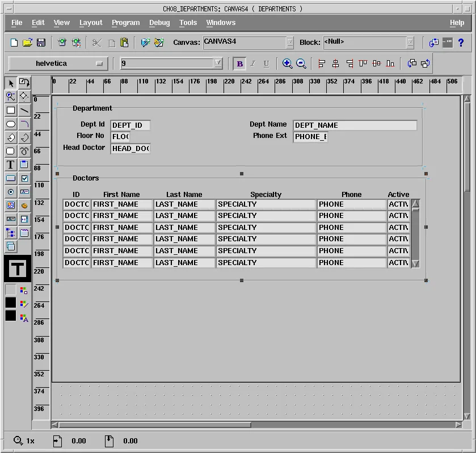Pick the Stacked Canvas tool
The width and height of the screenshot is (476, 453).
point(11,246)
